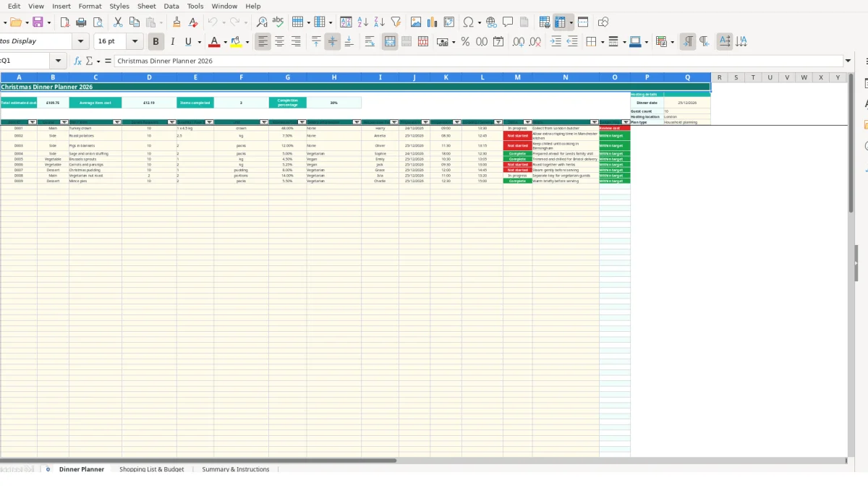Format cells as percent
Viewport: 868px width, 488px height.
[465, 42]
